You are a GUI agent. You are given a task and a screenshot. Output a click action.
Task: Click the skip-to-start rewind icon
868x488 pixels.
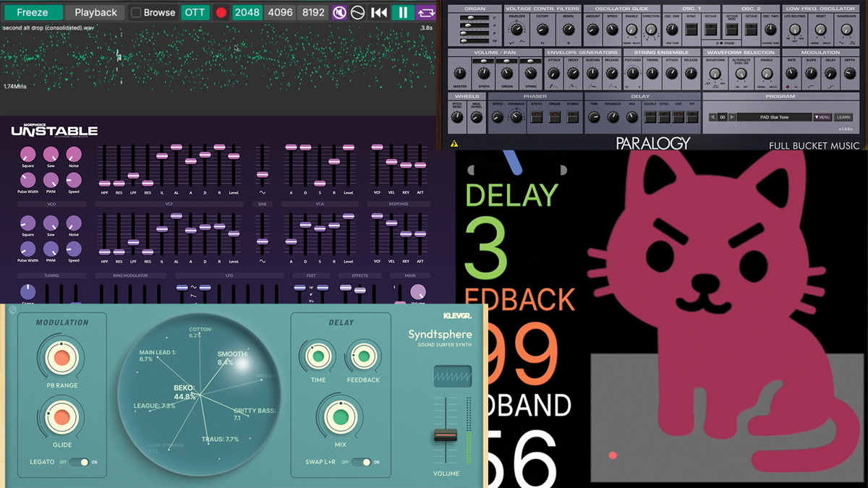click(378, 12)
